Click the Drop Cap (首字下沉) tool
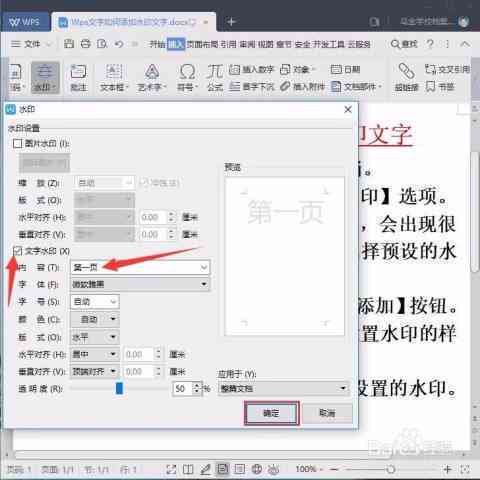The image size is (480, 480). pos(252,87)
